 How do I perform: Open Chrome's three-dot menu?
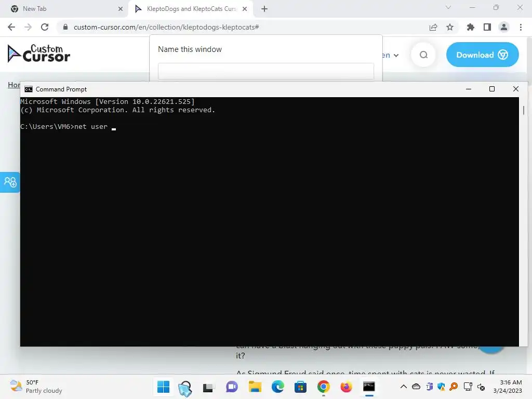521,27
